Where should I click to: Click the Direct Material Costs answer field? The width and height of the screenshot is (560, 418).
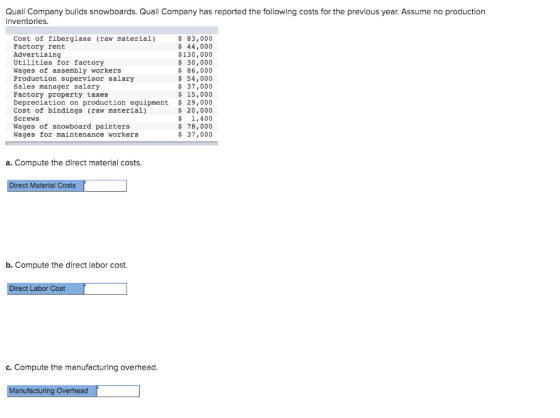pyautogui.click(x=105, y=186)
